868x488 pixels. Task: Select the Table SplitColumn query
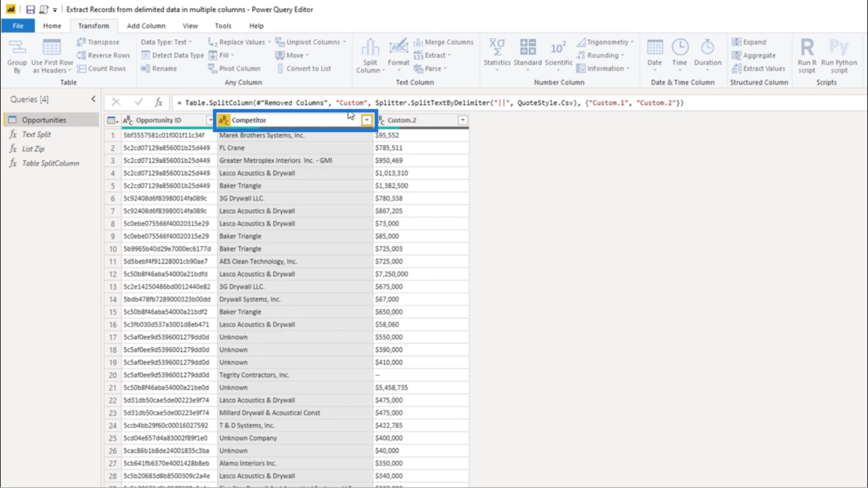(51, 163)
